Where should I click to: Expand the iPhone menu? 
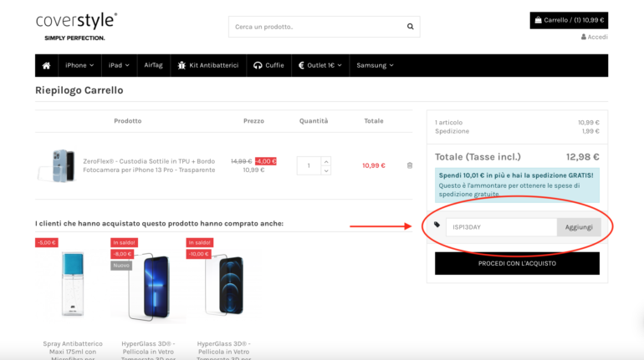click(x=79, y=66)
